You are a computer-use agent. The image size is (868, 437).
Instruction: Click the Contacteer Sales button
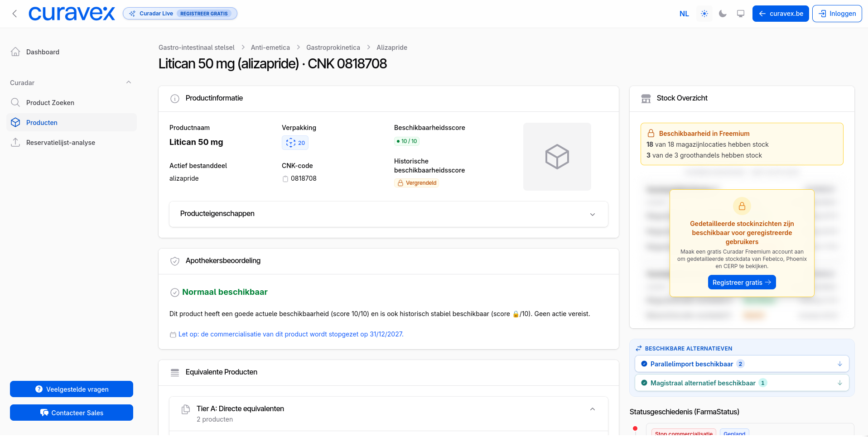[x=72, y=413]
